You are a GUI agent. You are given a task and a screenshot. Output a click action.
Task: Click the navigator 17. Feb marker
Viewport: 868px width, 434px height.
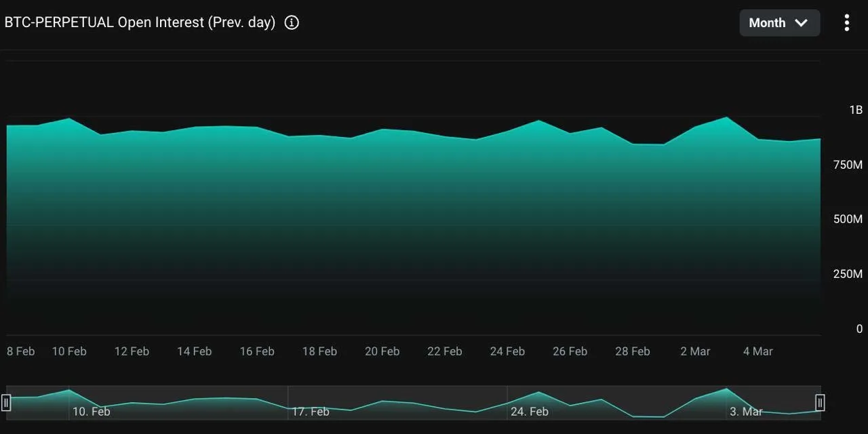(311, 412)
